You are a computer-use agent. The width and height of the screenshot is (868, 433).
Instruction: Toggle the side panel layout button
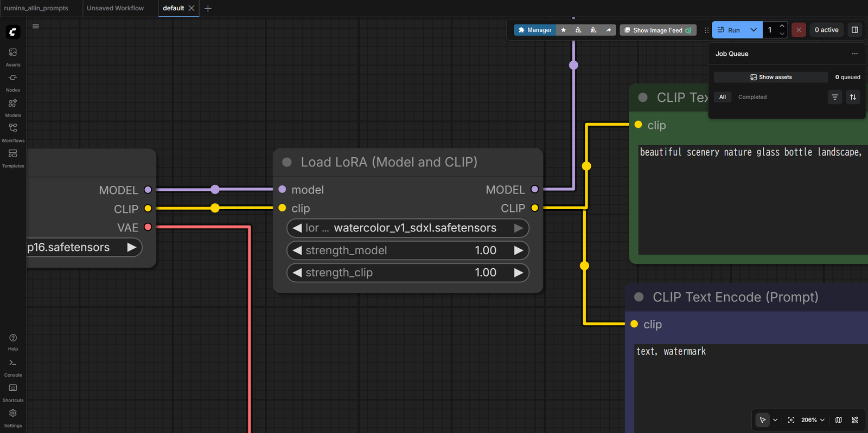pos(855,30)
